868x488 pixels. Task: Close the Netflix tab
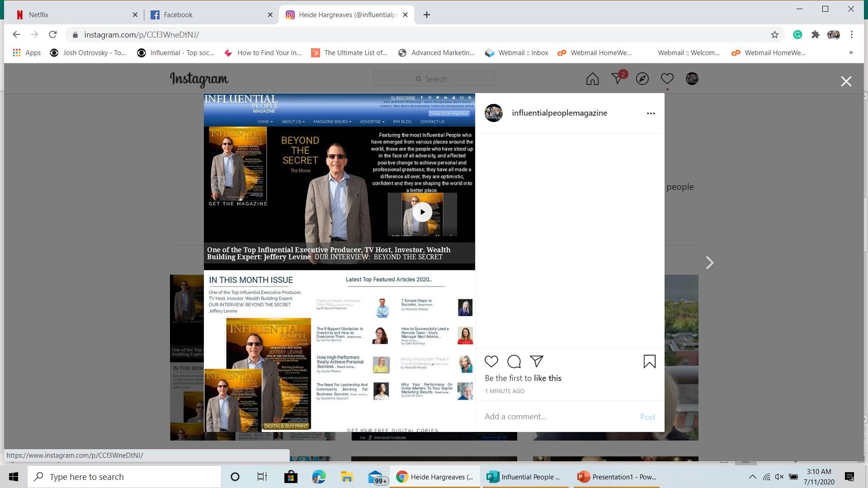135,15
